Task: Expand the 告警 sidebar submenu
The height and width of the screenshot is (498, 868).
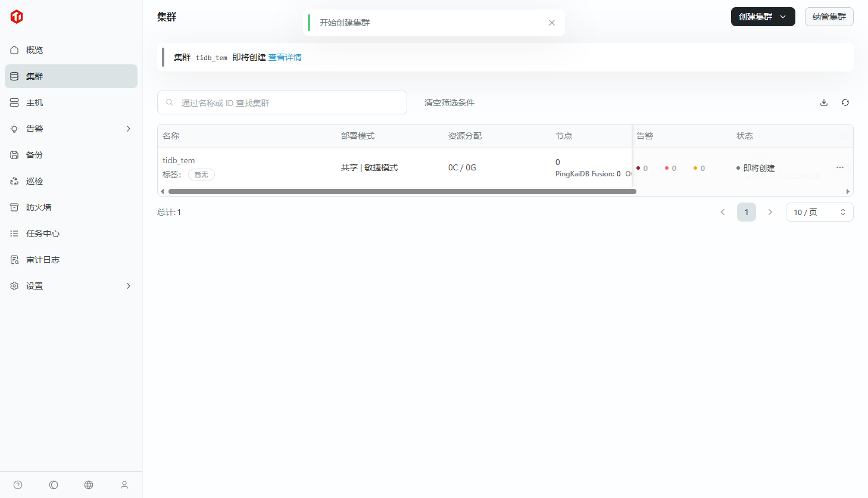Action: [128, 129]
